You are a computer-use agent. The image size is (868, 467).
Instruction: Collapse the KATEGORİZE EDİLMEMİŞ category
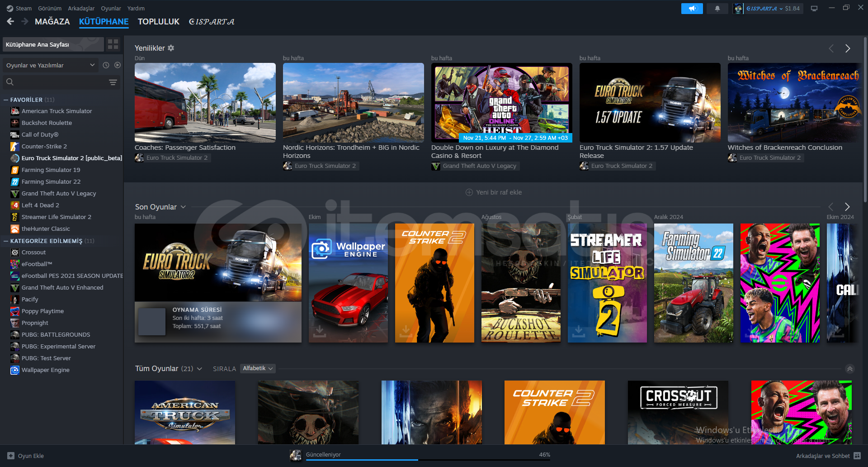(6, 241)
